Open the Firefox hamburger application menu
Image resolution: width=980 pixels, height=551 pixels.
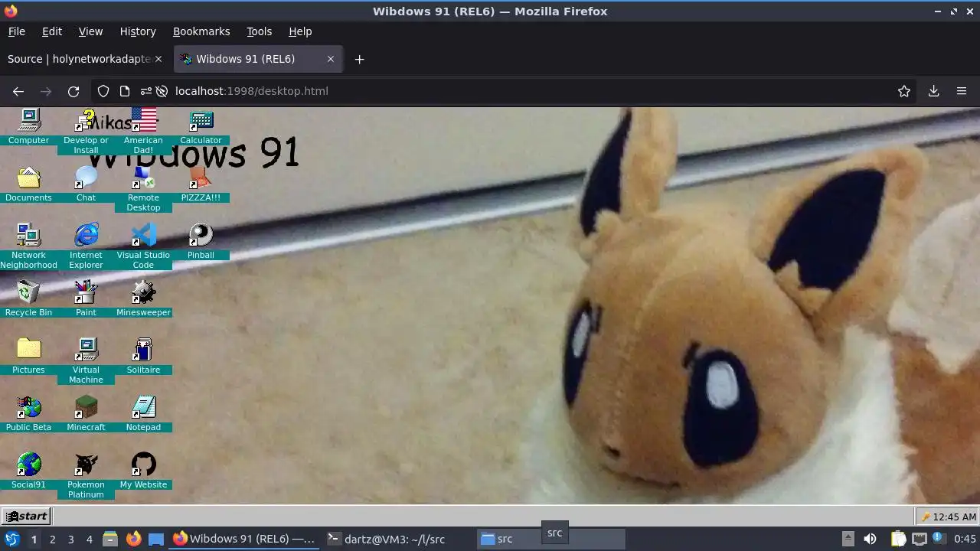click(x=962, y=91)
